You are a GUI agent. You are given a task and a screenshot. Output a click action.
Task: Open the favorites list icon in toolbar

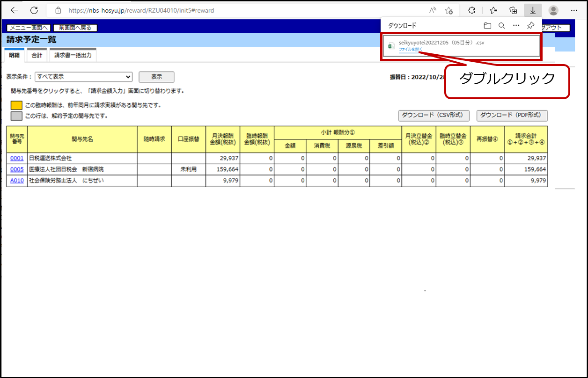pos(493,10)
